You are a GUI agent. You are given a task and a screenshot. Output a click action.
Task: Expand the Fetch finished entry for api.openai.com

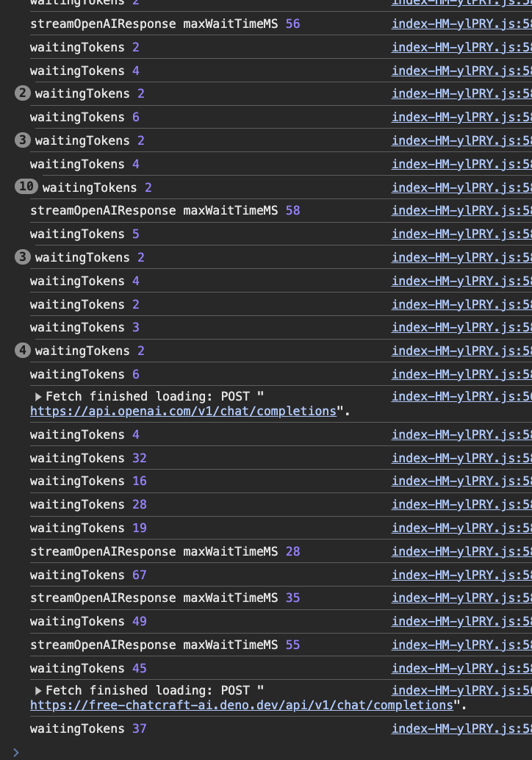[x=38, y=397]
